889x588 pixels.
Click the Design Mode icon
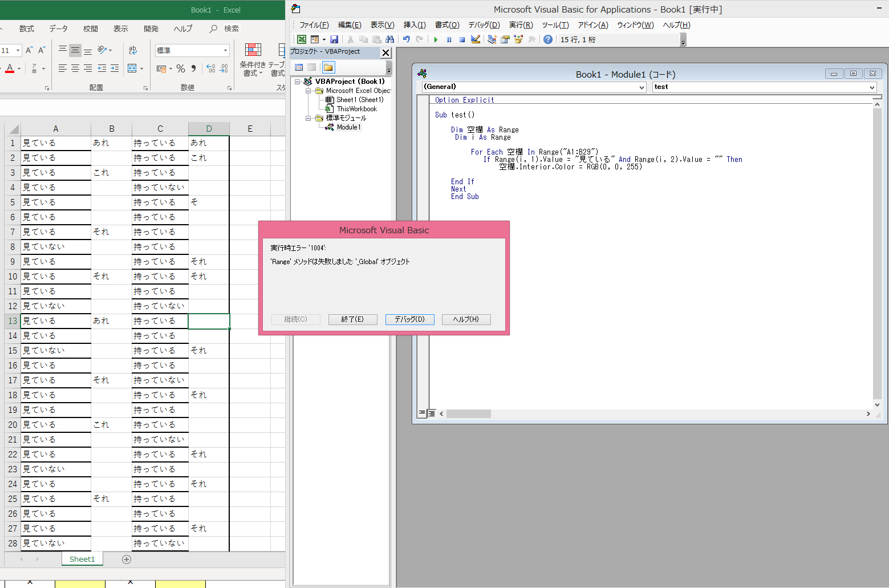(x=476, y=39)
